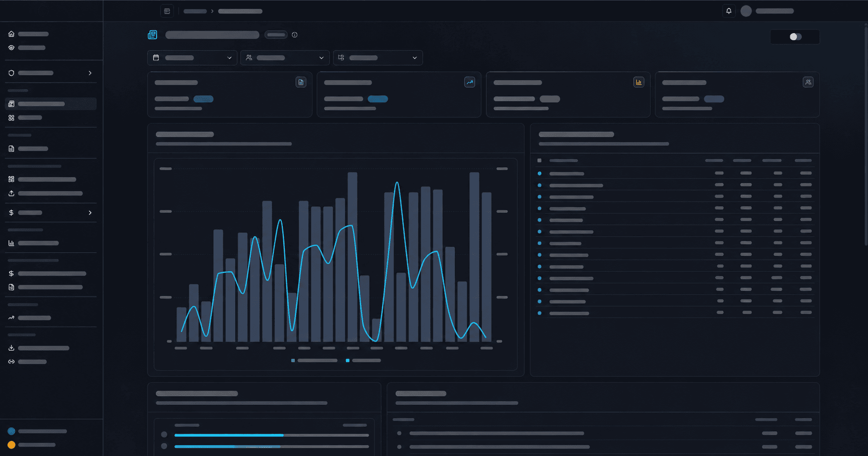868x456 pixels.
Task: Click the sidebar dollar icon without a chevron
Action: [x=12, y=273]
